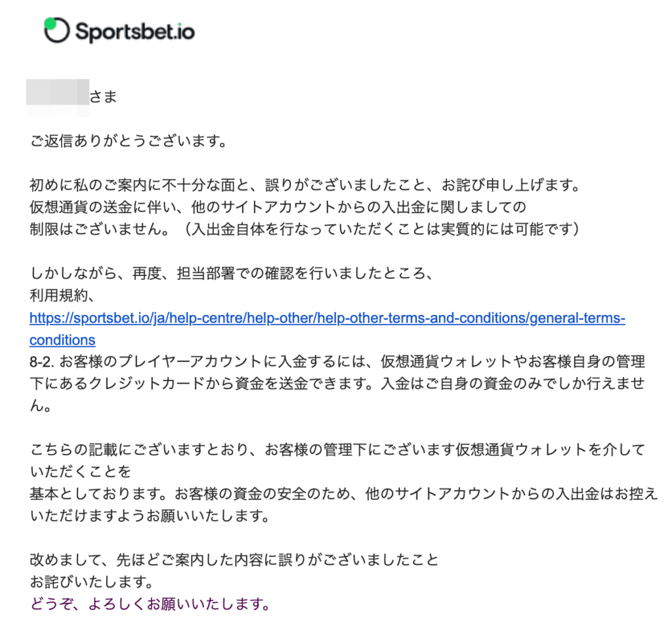
Task: Click the line starting '仮想通貨の送金に伴い'
Action: tap(278, 207)
